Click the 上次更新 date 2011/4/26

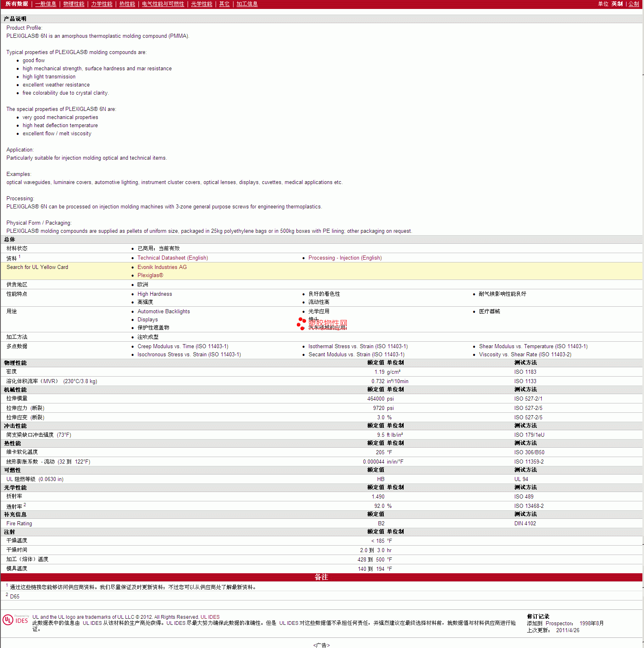point(568,630)
